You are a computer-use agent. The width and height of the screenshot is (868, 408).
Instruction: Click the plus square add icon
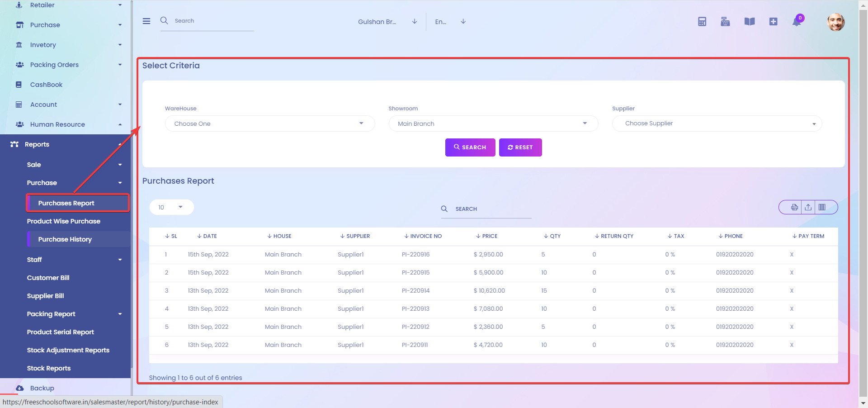tap(773, 22)
